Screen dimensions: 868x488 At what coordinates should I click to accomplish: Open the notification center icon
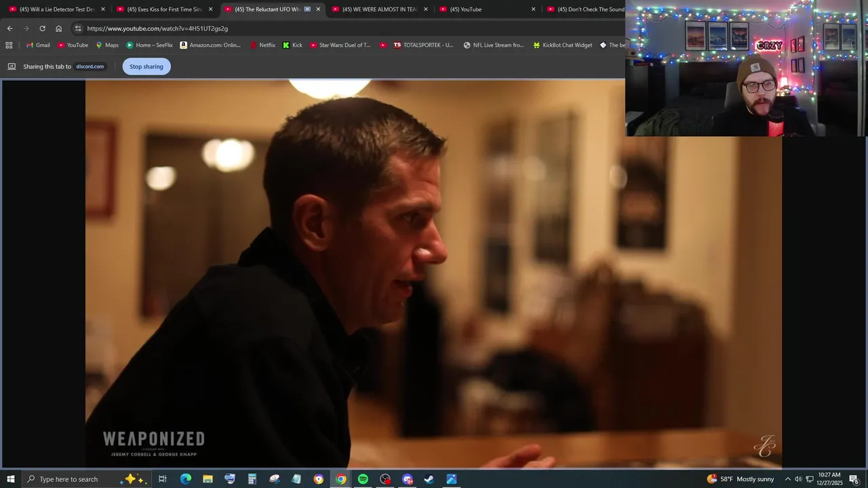pos(854,479)
